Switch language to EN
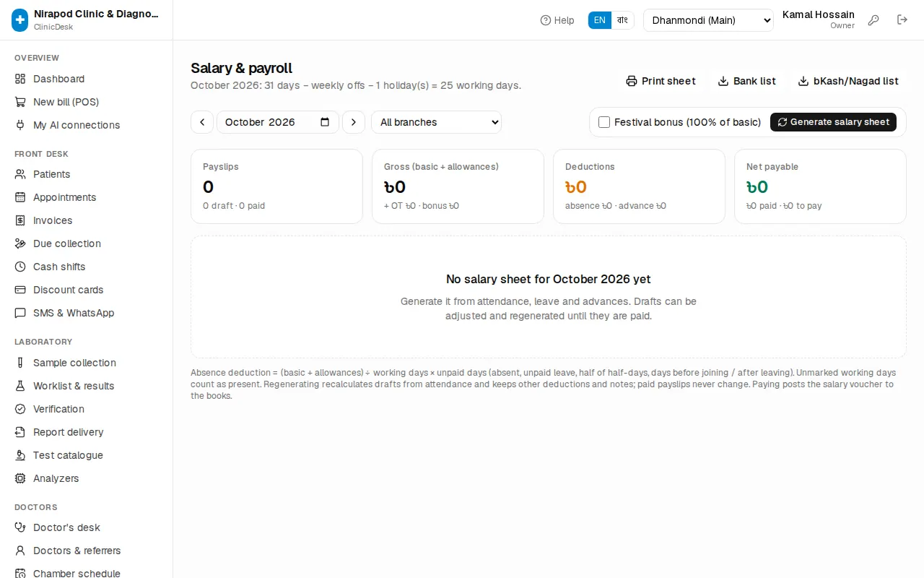The height and width of the screenshot is (578, 924). tap(600, 20)
